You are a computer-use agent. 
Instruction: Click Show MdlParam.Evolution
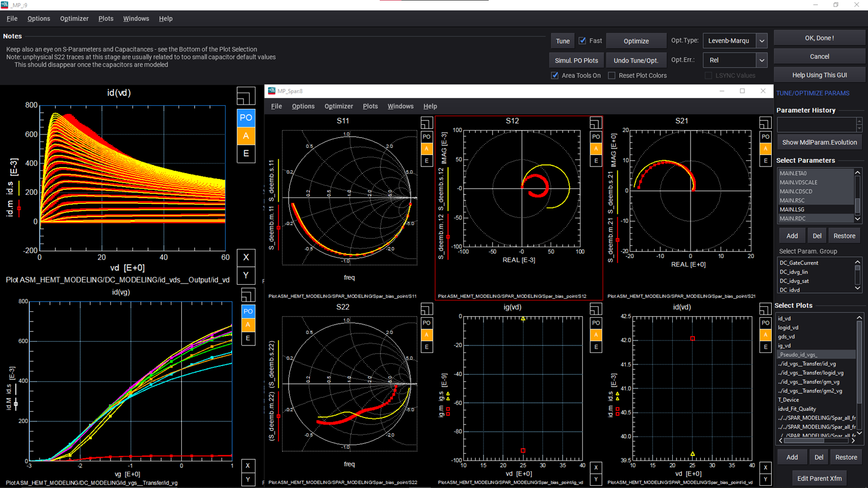click(819, 142)
